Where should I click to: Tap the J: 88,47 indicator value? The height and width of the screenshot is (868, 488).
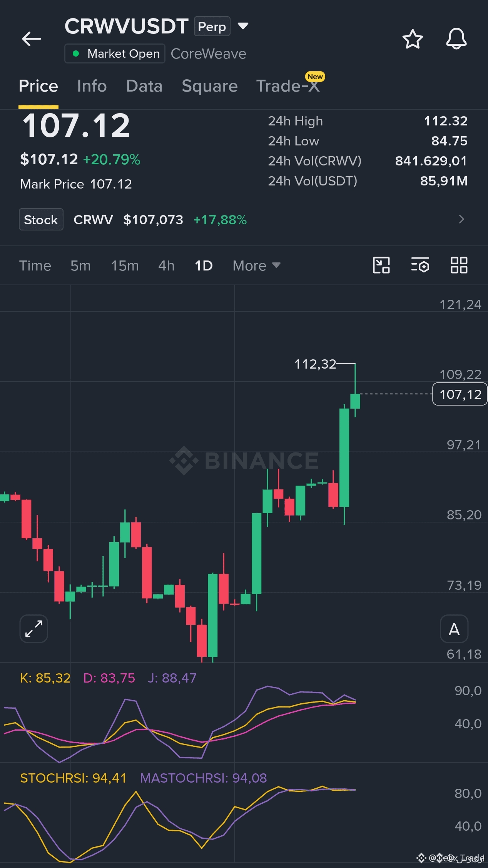click(x=172, y=678)
